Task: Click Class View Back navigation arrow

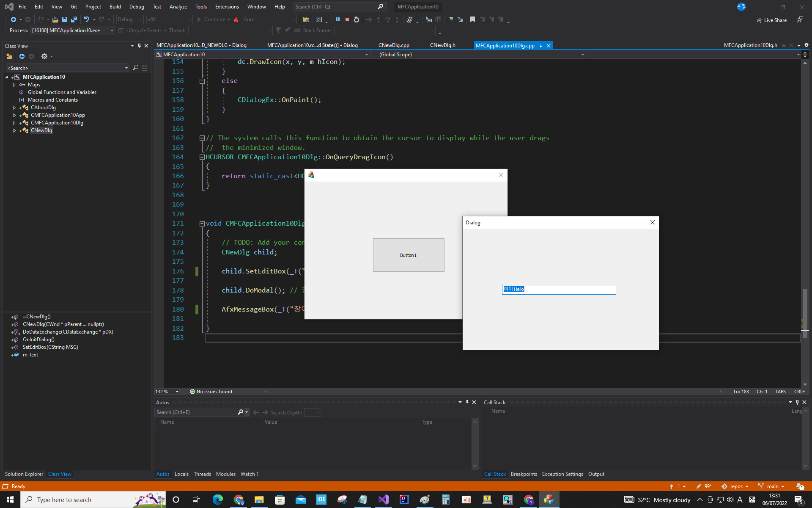Action: click(22, 56)
